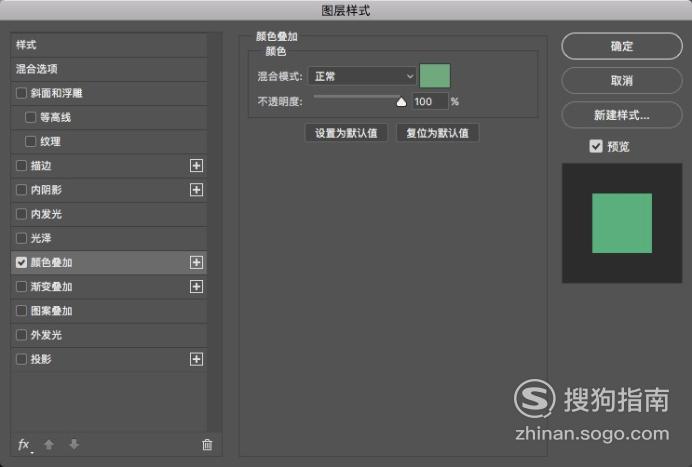
Task: Select the 图案叠加 style row label
Action: pyautogui.click(x=52, y=311)
